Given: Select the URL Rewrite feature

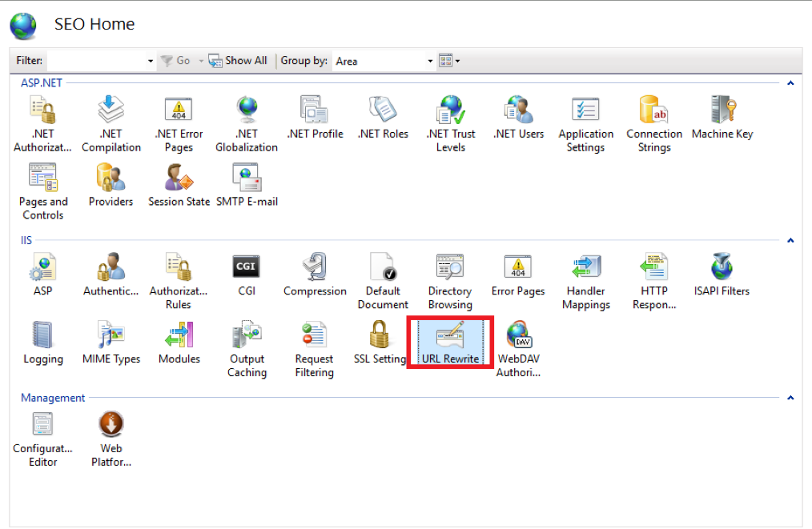Looking at the screenshot, I should [450, 343].
